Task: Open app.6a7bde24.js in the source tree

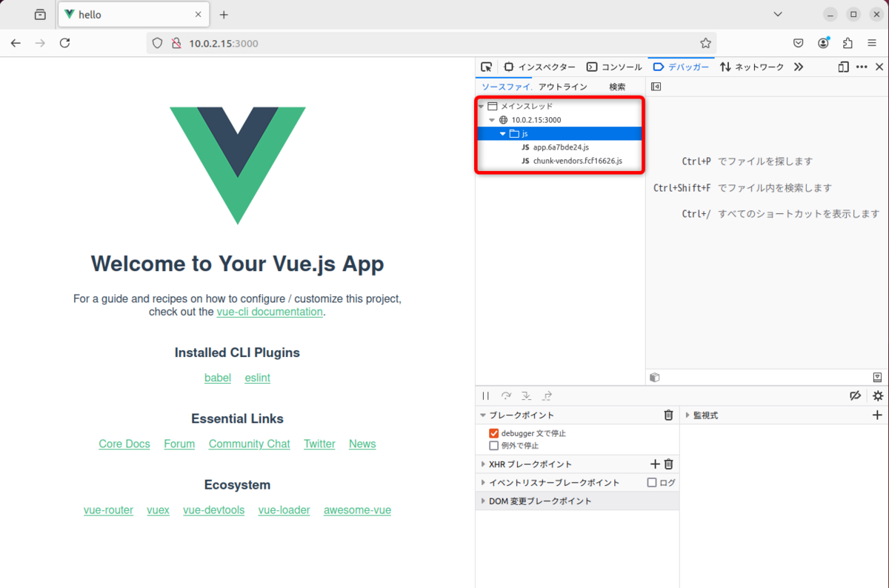Action: pos(561,147)
